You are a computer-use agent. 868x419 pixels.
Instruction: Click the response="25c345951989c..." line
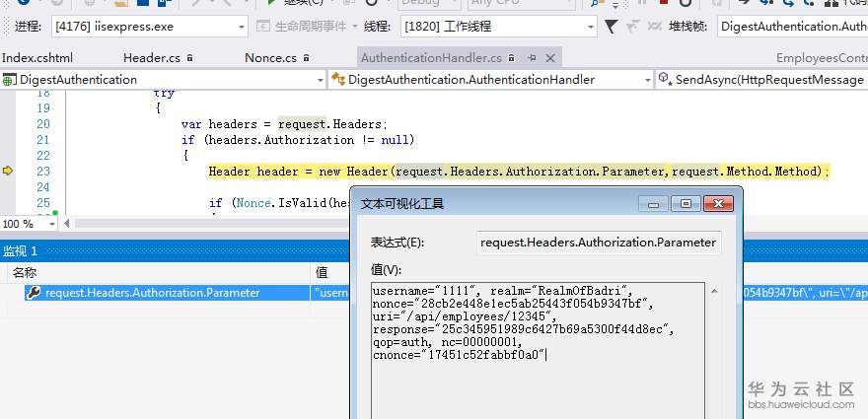pos(524,330)
